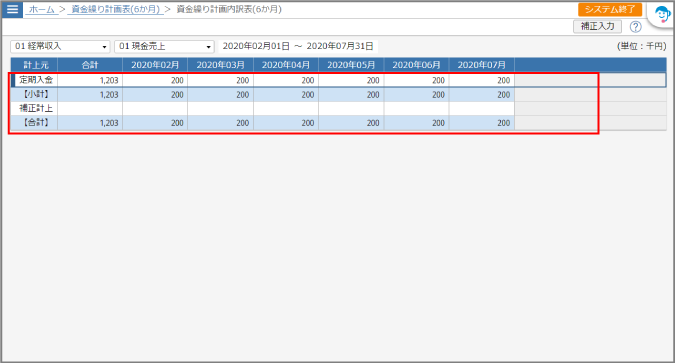Click the 計上元 column header
The image size is (675, 363).
34,65
